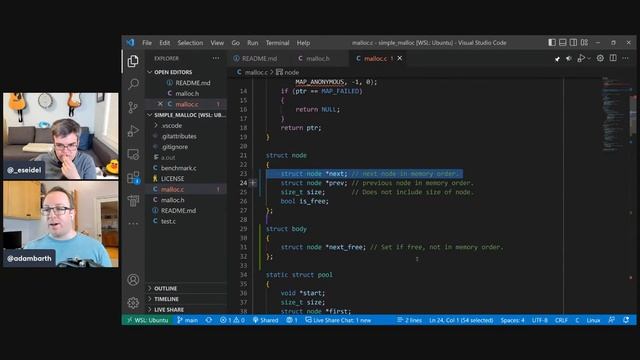Open the Help menu

[303, 43]
